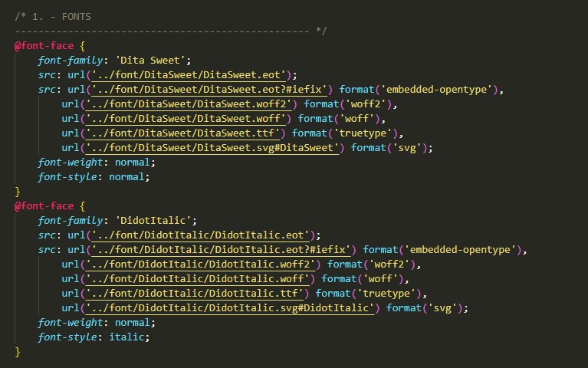Click format('truetype') in the DidotItalic block

pyautogui.click(x=368, y=294)
